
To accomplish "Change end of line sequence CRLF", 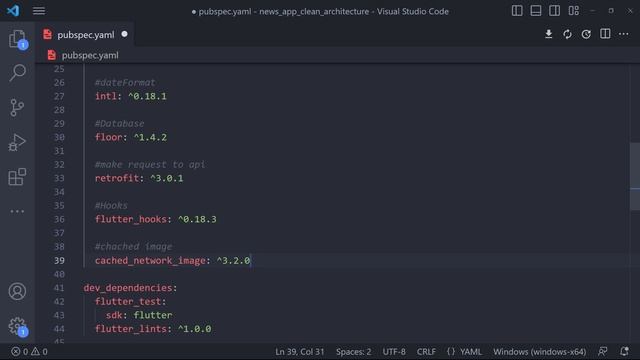I will point(426,352).
